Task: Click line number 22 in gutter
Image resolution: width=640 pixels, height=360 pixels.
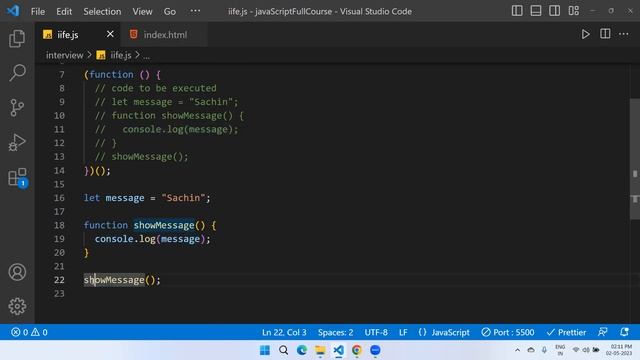Action: pos(59,280)
